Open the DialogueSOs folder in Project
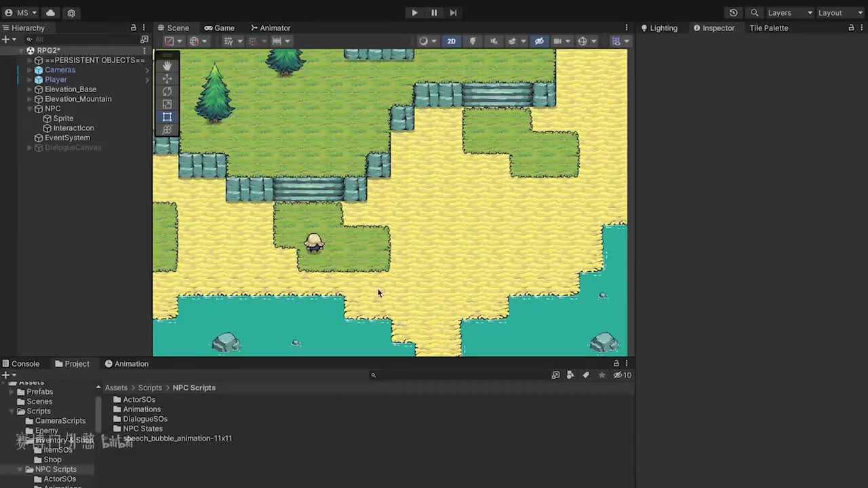868x488 pixels. coord(144,419)
